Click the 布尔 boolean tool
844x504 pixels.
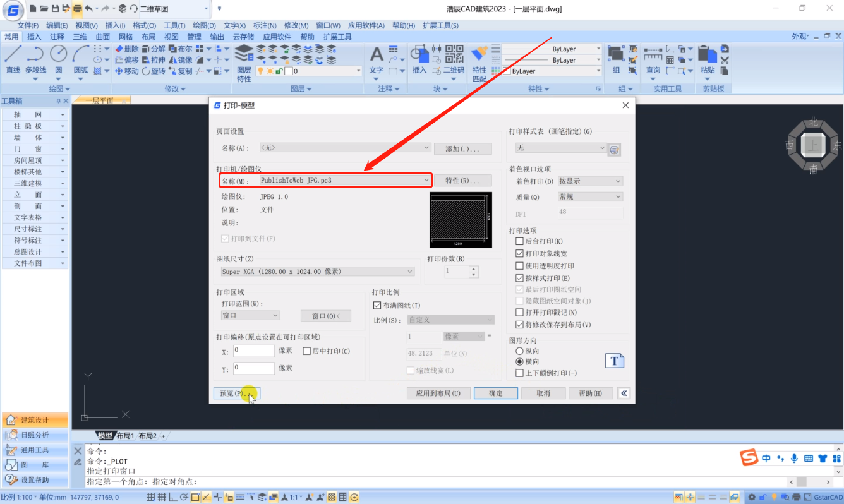click(181, 49)
